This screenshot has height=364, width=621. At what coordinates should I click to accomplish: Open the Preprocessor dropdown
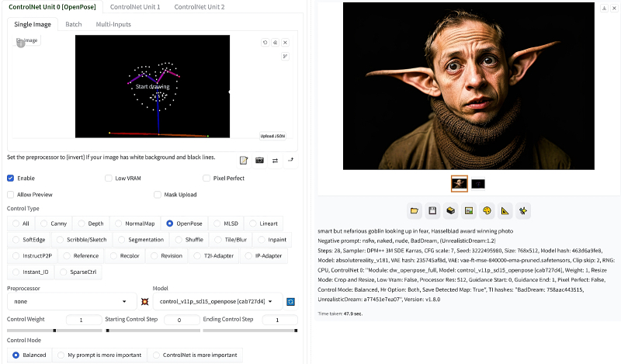tap(71, 301)
